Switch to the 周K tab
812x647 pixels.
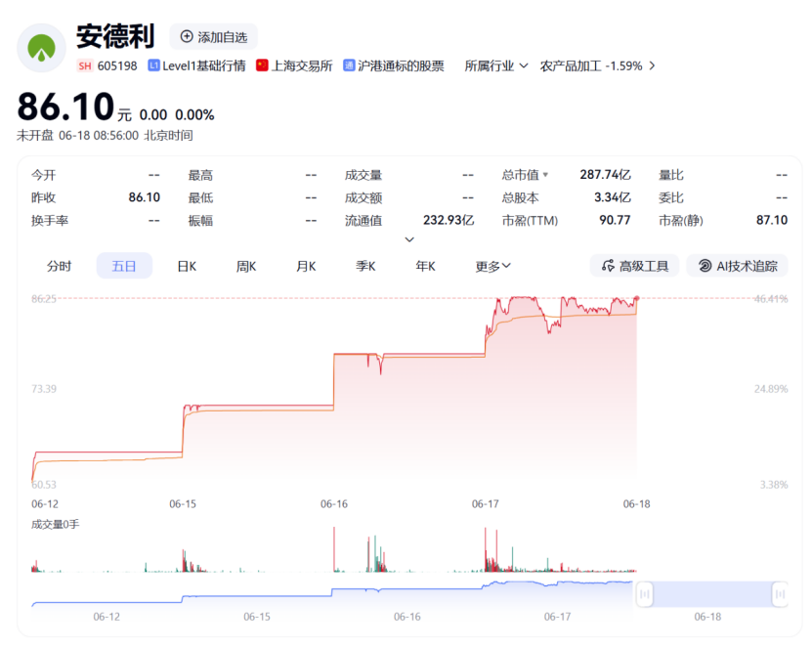[246, 266]
